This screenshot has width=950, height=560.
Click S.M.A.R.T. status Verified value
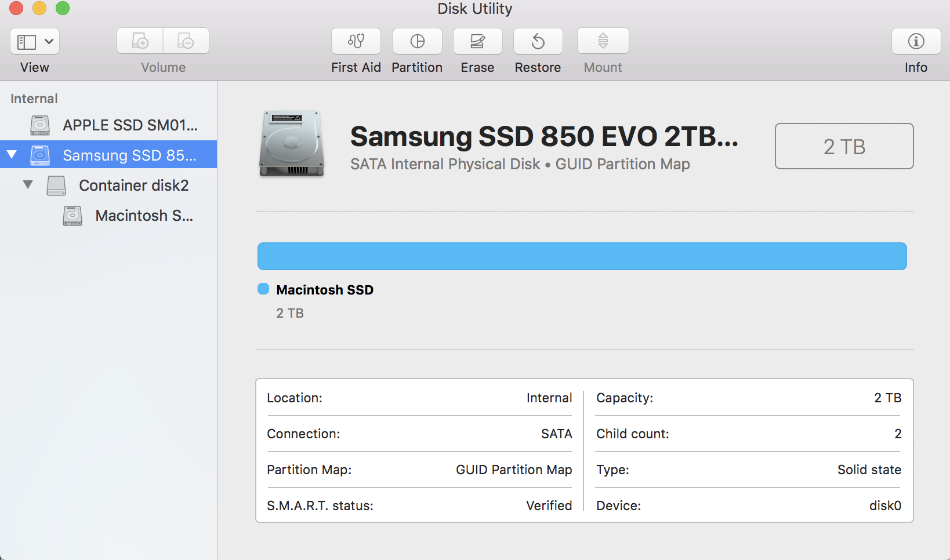click(549, 506)
